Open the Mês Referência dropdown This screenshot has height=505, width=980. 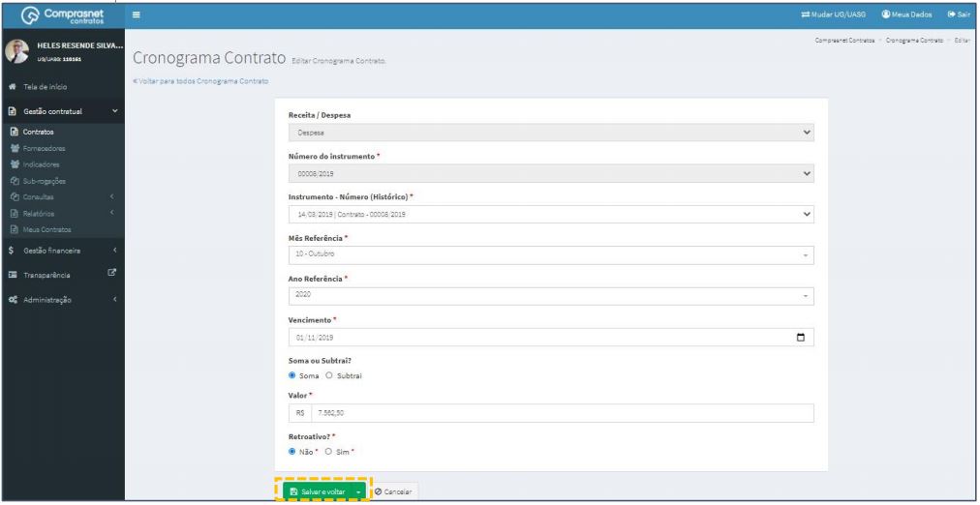click(551, 254)
